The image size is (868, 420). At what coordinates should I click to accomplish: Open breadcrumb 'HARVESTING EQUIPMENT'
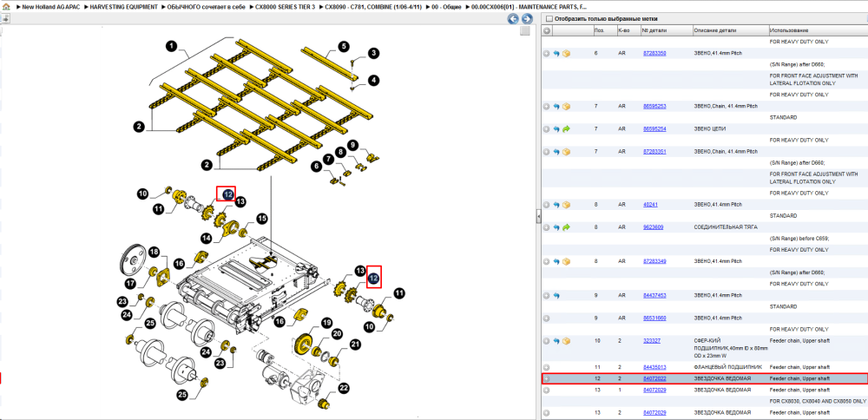[x=124, y=7]
